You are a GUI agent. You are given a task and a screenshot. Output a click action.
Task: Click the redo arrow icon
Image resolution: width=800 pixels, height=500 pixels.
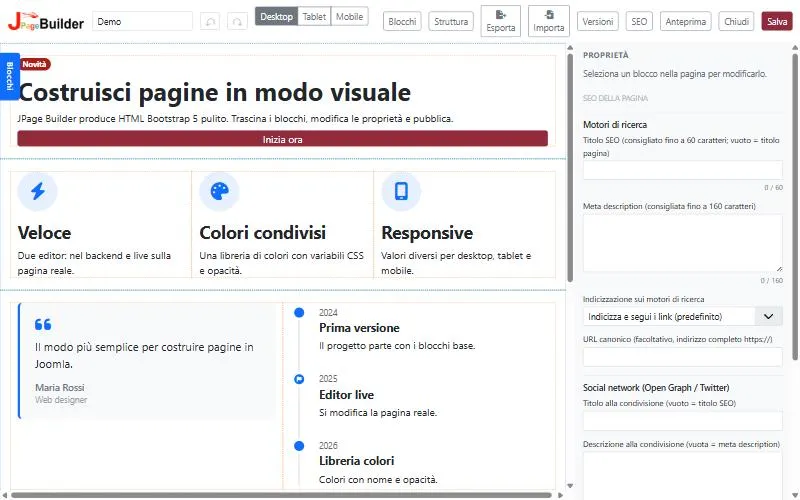tap(237, 22)
